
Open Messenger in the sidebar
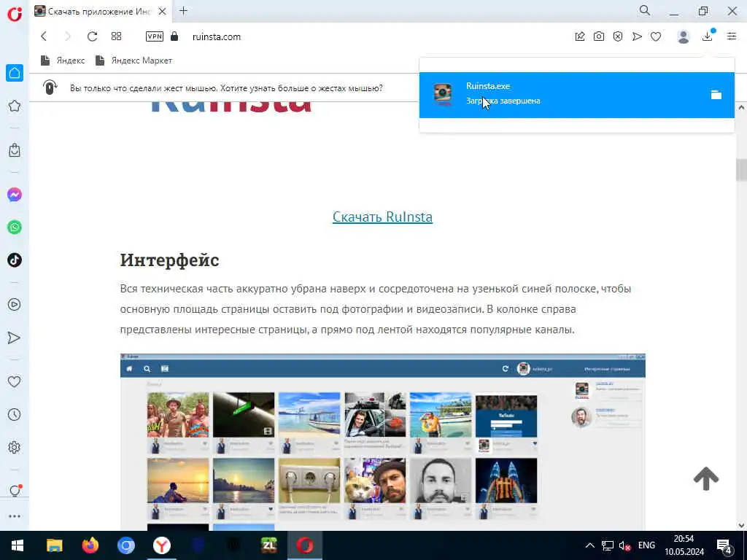(x=15, y=195)
